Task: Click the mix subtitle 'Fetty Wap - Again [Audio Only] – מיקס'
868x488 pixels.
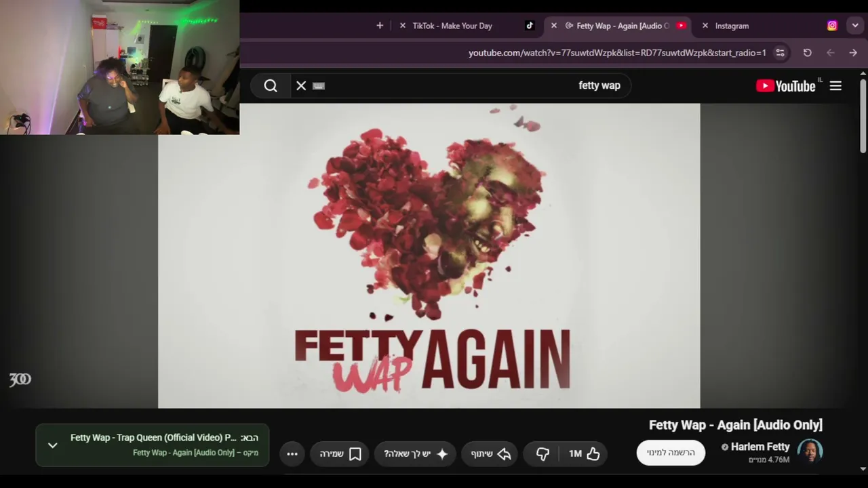Action: pyautogui.click(x=195, y=453)
